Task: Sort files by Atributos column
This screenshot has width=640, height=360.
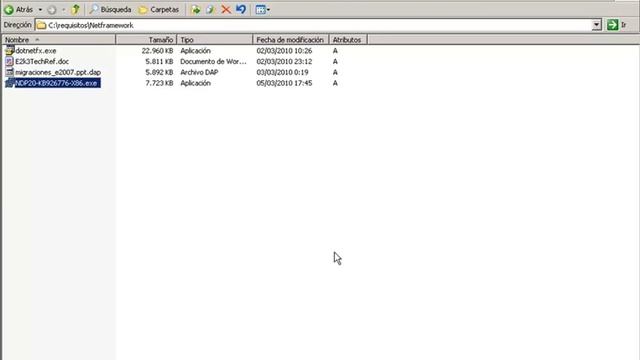Action: pyautogui.click(x=348, y=40)
